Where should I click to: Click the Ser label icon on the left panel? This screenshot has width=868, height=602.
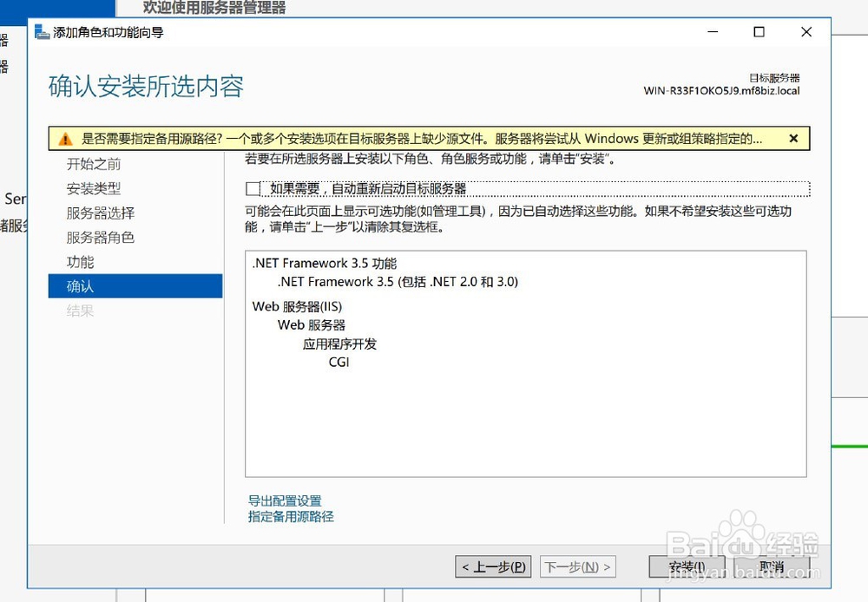(x=16, y=199)
